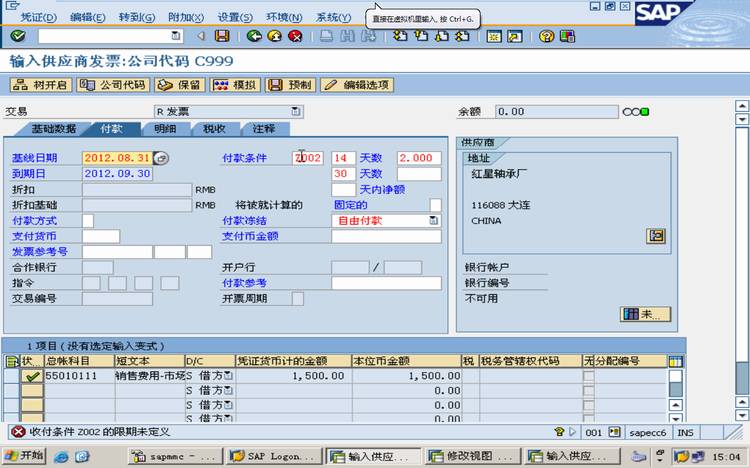Click the customize layout monitor icon

coord(567,36)
